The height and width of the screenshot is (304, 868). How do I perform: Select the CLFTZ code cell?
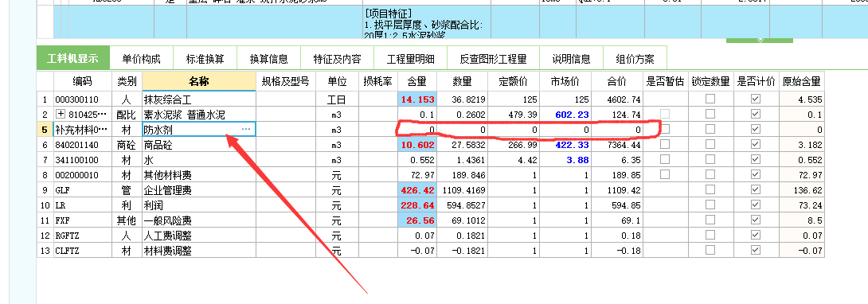pos(83,250)
